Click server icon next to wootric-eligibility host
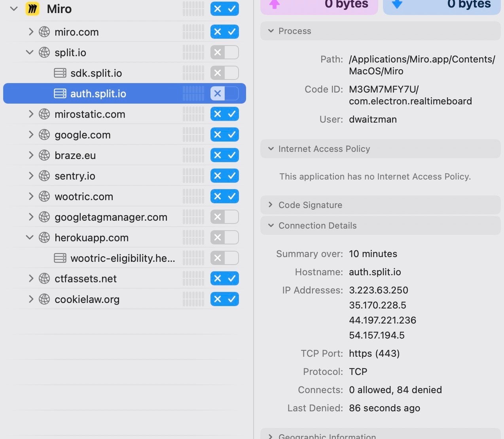Screen dimensions: 504x439 [60, 258]
